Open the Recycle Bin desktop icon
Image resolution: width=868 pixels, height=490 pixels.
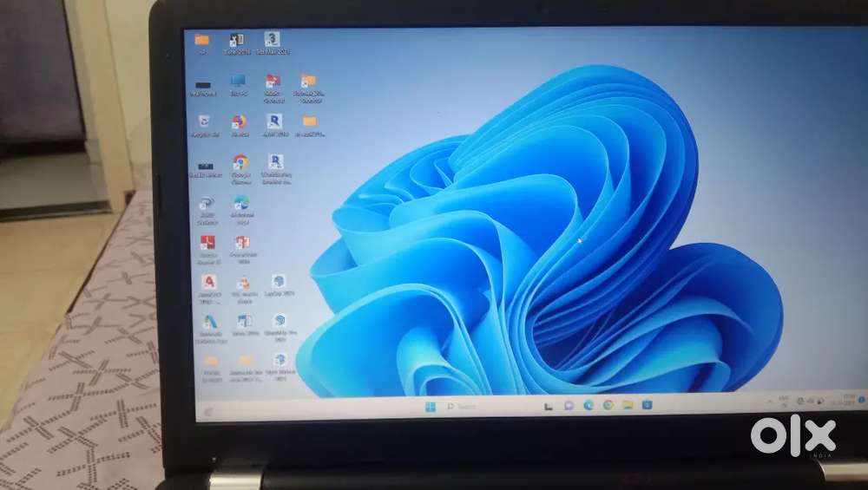click(x=204, y=126)
